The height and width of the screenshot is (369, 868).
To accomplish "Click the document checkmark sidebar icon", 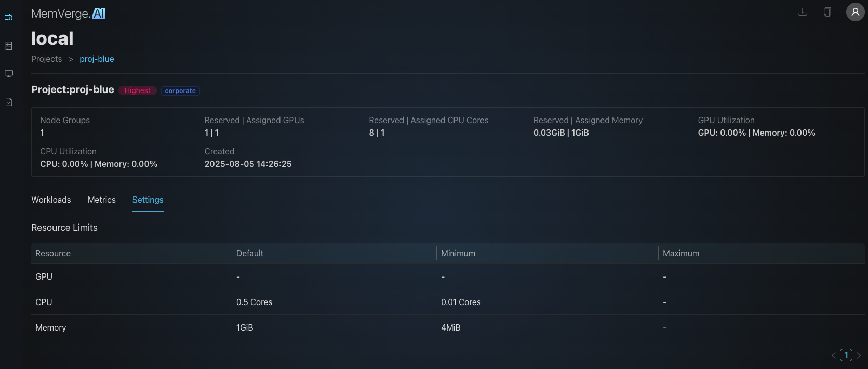I will coord(9,102).
